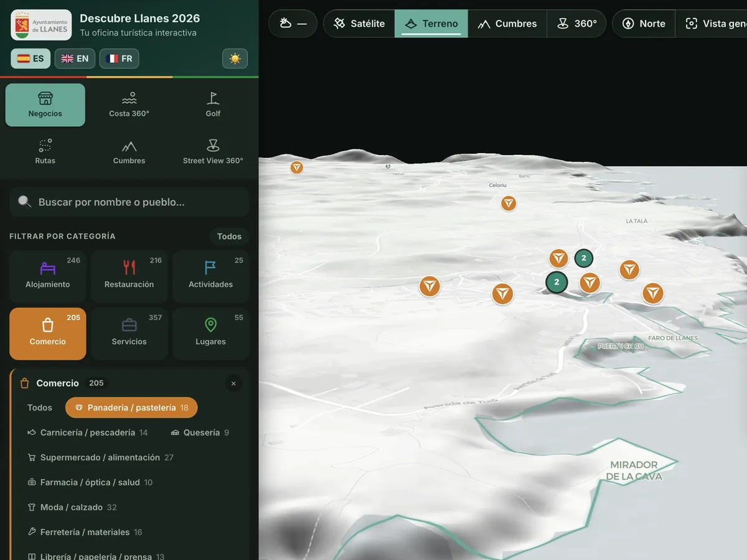Activate the 360° map mode
This screenshot has height=560, width=747.
576,24
